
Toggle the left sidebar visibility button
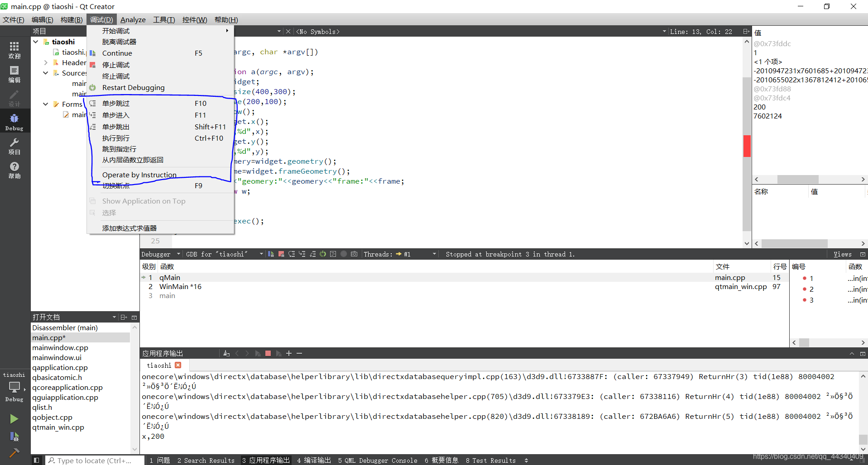[x=37, y=460]
